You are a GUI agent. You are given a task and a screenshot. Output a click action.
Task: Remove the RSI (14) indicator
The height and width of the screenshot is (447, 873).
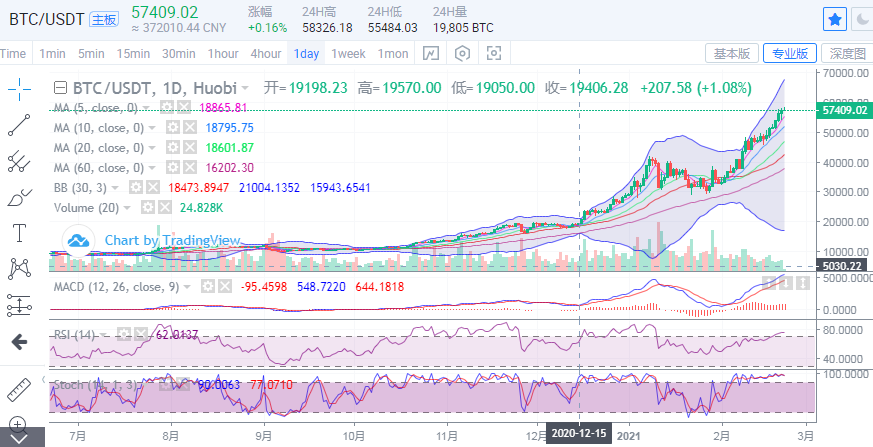coord(140,335)
